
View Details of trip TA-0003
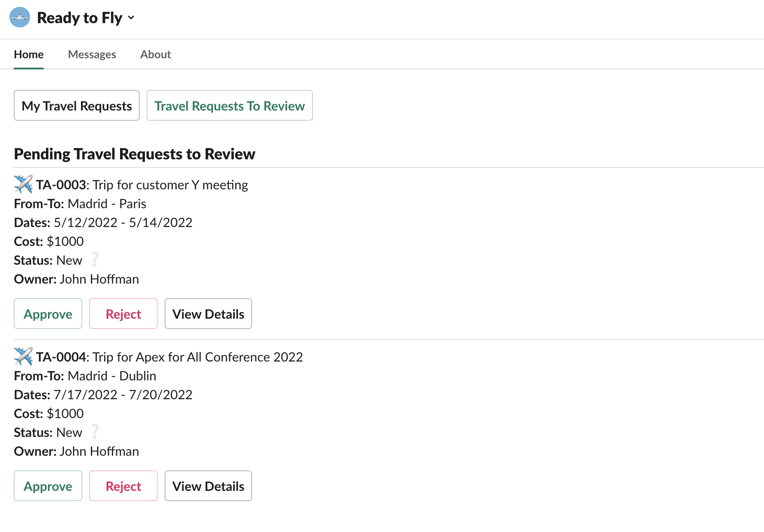(208, 314)
